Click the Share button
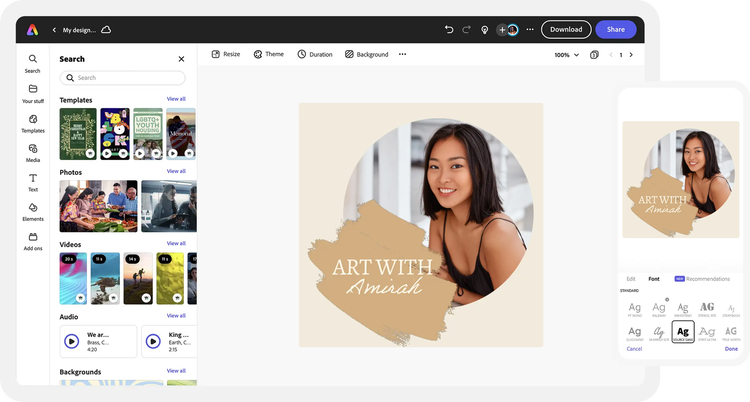 pyautogui.click(x=616, y=30)
